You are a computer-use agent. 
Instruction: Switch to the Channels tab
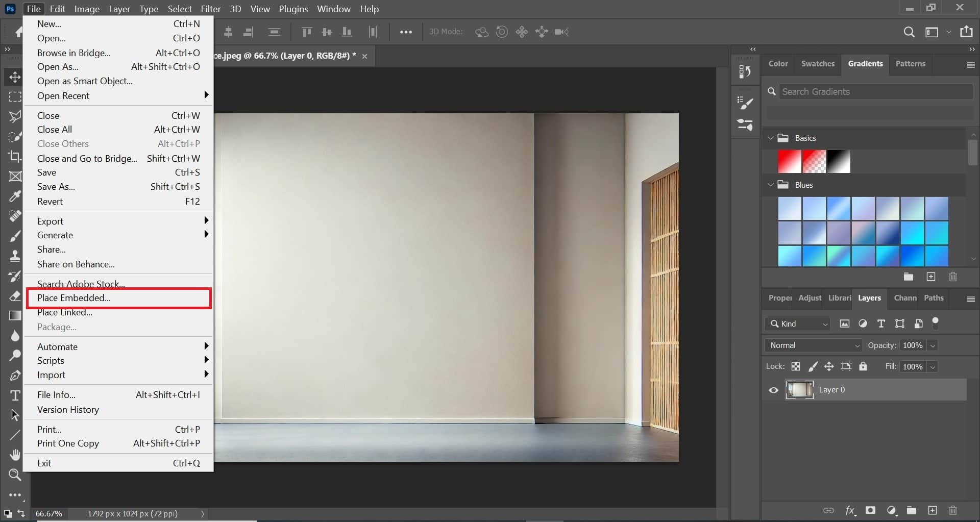click(x=904, y=299)
